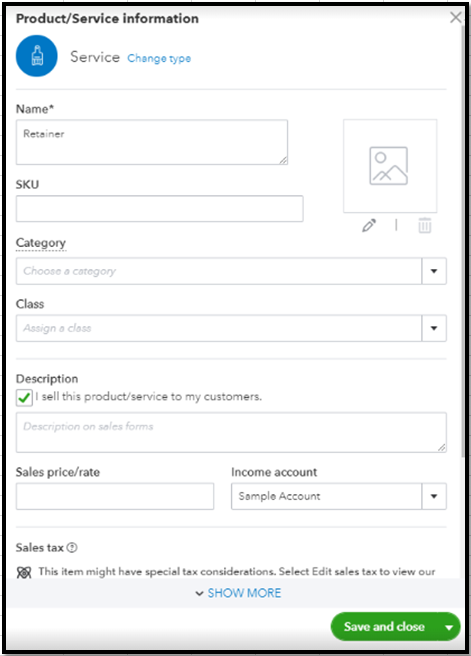Screen dimensions: 471x656
Task: Open the Income account dropdown arrow
Action: (x=434, y=496)
